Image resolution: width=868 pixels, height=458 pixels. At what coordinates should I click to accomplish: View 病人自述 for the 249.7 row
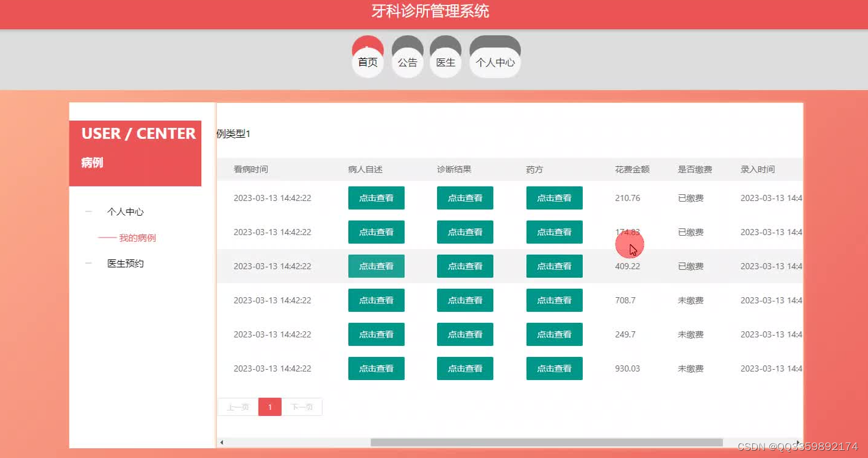(x=376, y=334)
